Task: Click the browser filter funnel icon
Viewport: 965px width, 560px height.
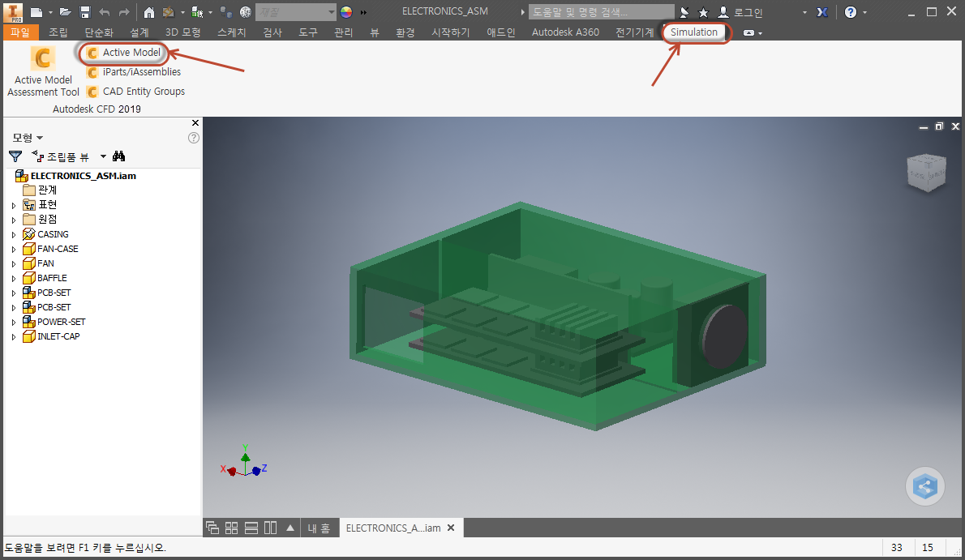Action: (x=15, y=156)
